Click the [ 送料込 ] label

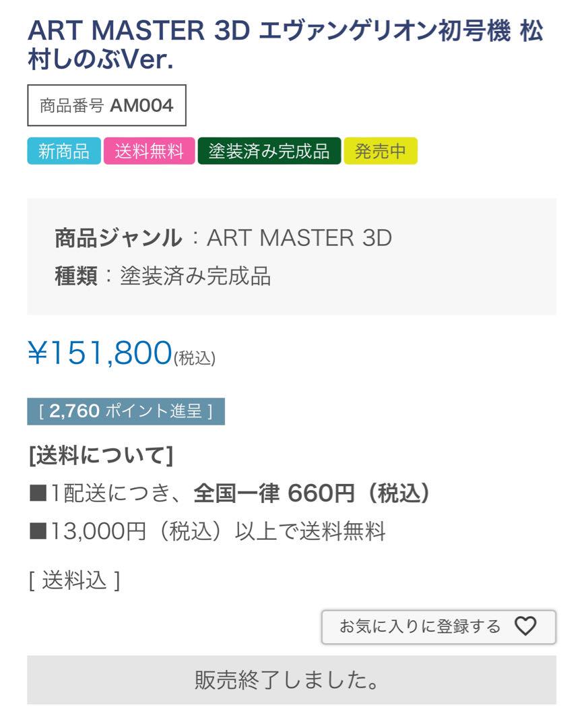click(x=75, y=580)
